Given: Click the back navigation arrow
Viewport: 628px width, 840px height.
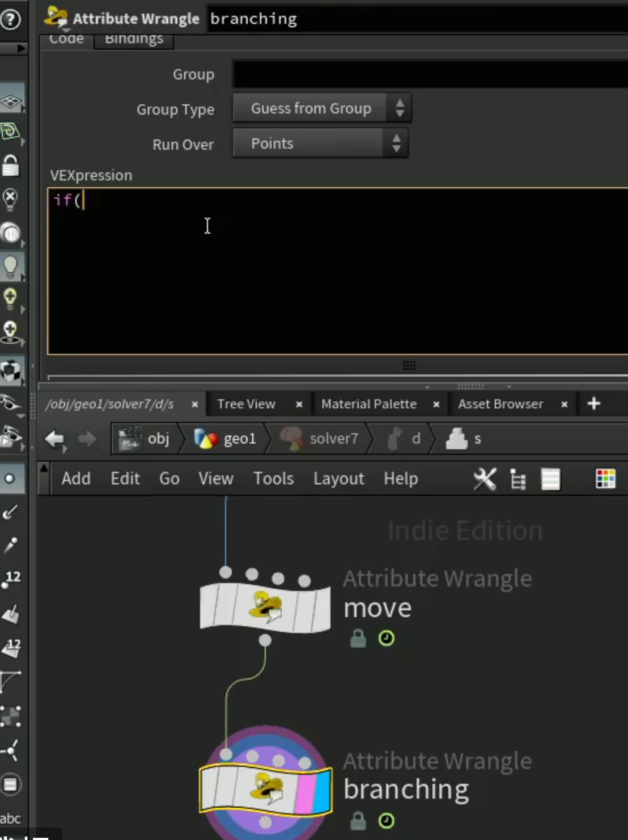Looking at the screenshot, I should (x=55, y=439).
